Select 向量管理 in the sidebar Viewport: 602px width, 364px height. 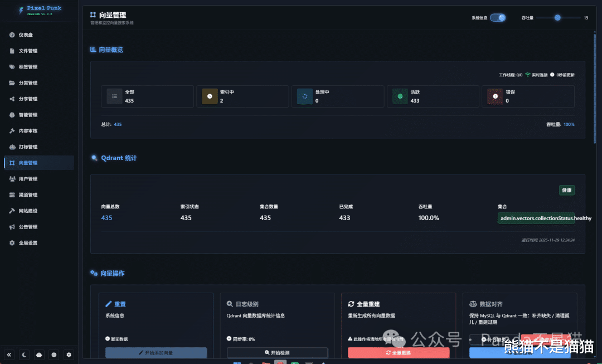[39, 163]
